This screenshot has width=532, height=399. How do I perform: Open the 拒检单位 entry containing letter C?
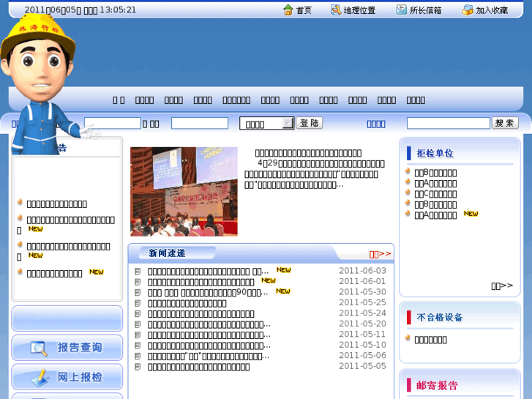tap(435, 194)
